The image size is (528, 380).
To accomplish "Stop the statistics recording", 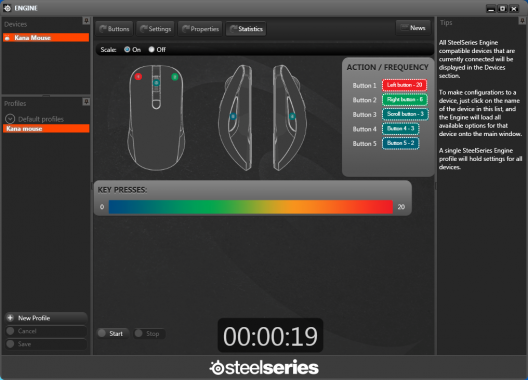I will [149, 334].
